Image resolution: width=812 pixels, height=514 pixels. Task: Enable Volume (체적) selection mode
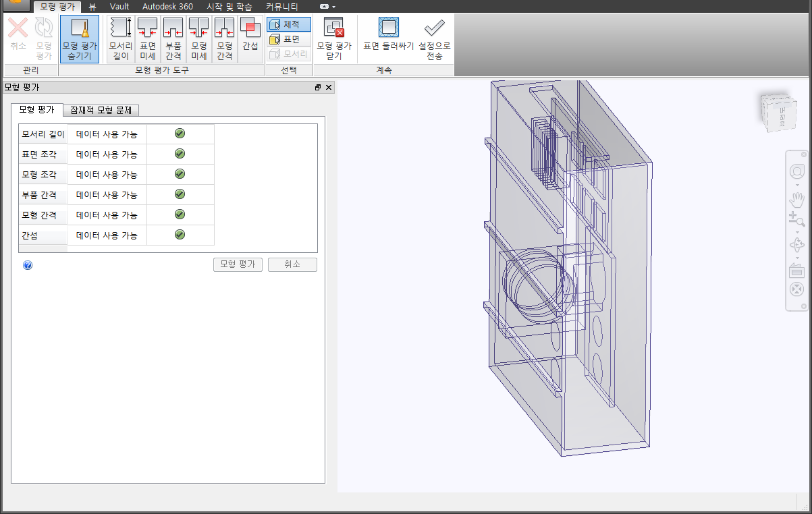[x=289, y=24]
